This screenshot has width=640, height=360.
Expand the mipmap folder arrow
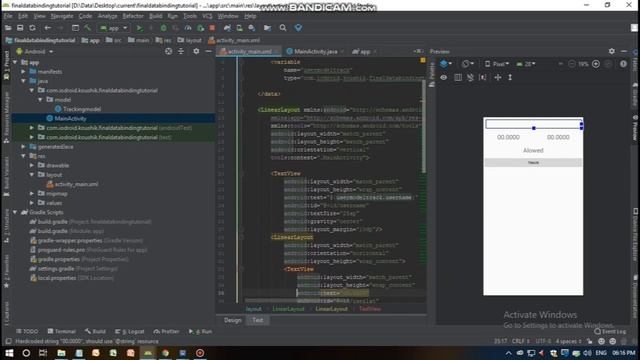pyautogui.click(x=32, y=193)
